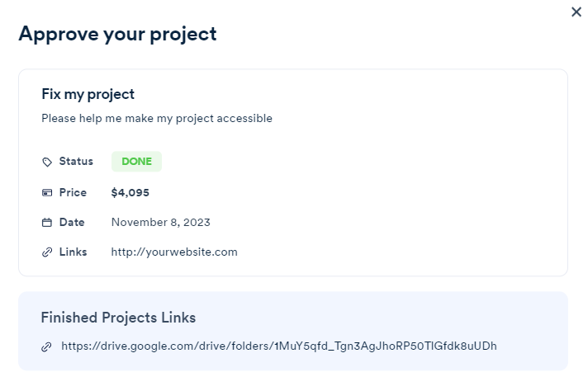Click the project description text
This screenshot has height=391, width=588.
click(x=157, y=119)
